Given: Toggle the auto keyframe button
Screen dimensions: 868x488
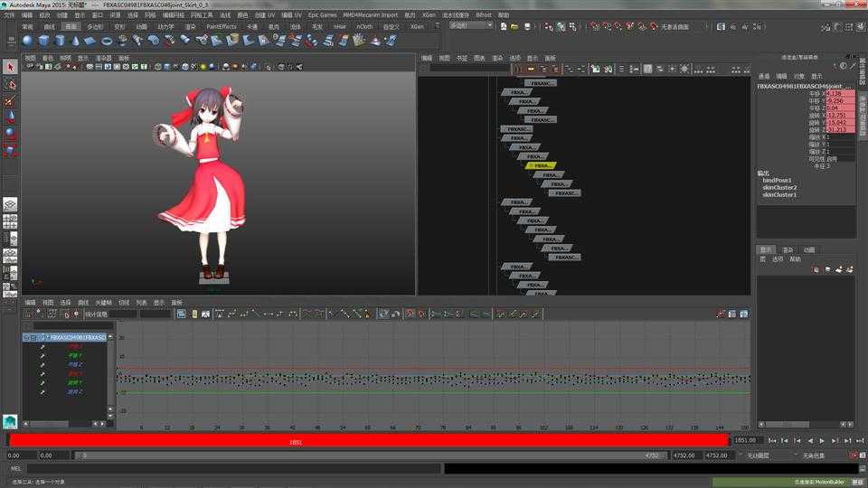Looking at the screenshot, I should click(853, 455).
